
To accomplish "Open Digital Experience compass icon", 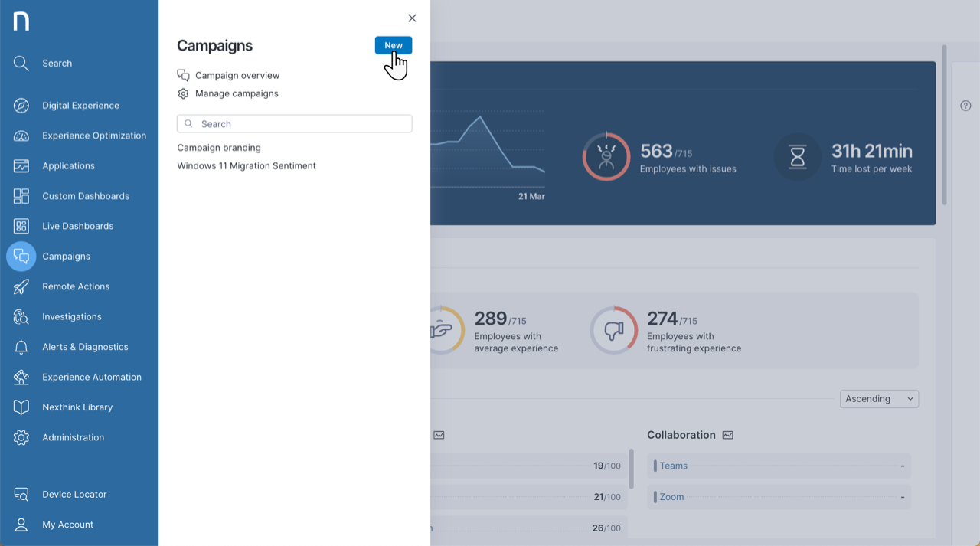I will point(21,106).
